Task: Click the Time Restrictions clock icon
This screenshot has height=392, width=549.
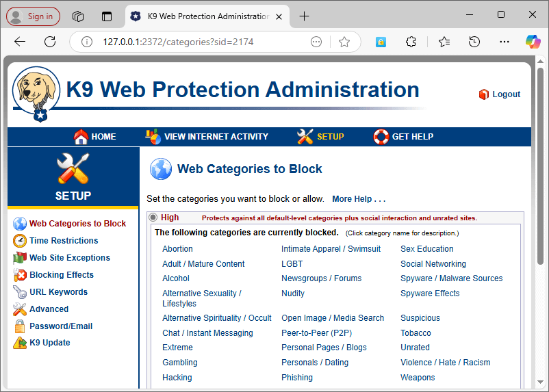Action: (19, 241)
